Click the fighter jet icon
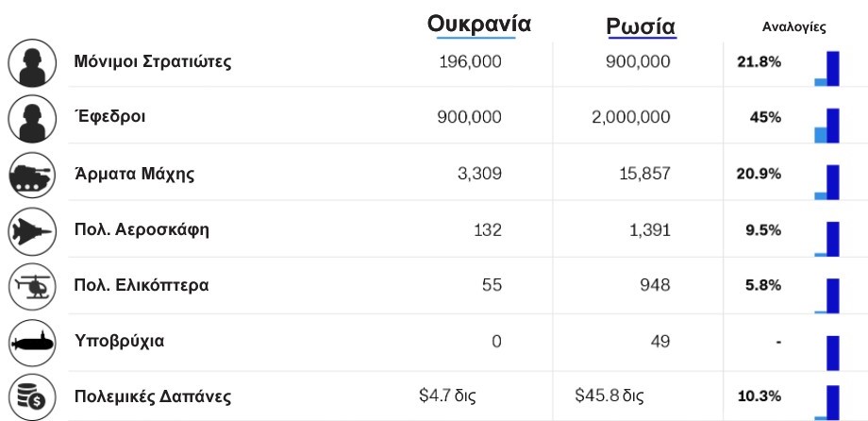The width and height of the screenshot is (868, 421). [x=32, y=231]
